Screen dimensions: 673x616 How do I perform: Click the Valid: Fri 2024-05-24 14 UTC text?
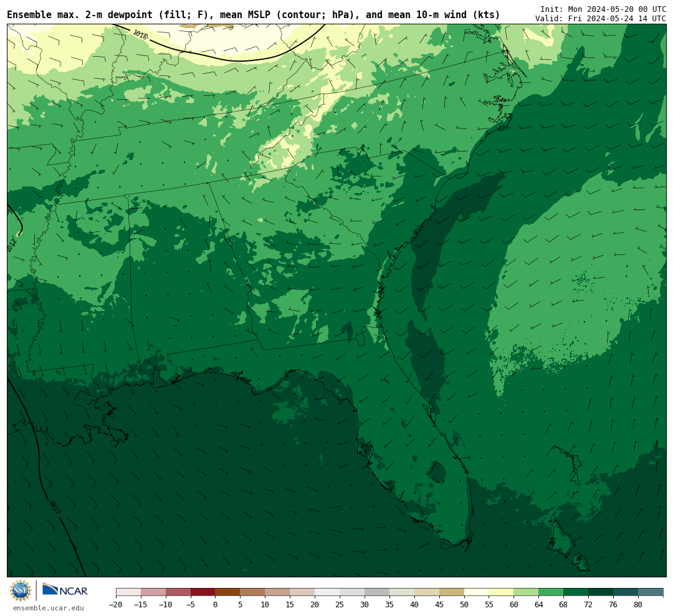click(601, 19)
